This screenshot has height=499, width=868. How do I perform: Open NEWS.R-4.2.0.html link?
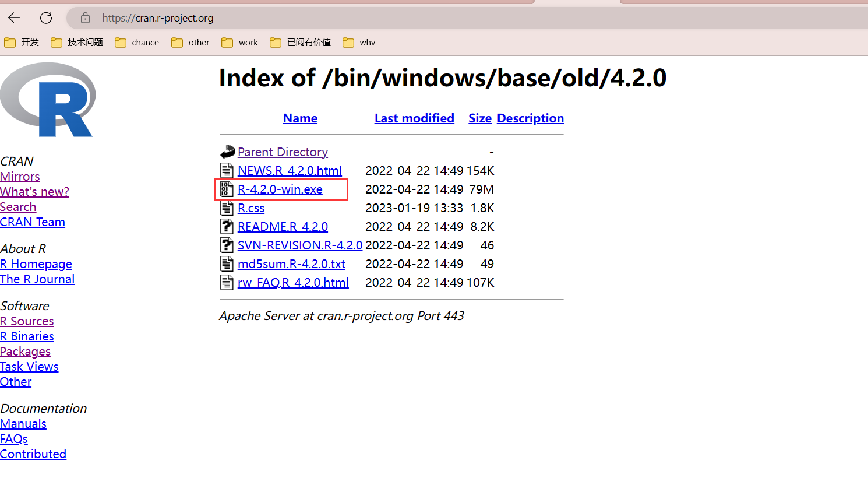(290, 171)
